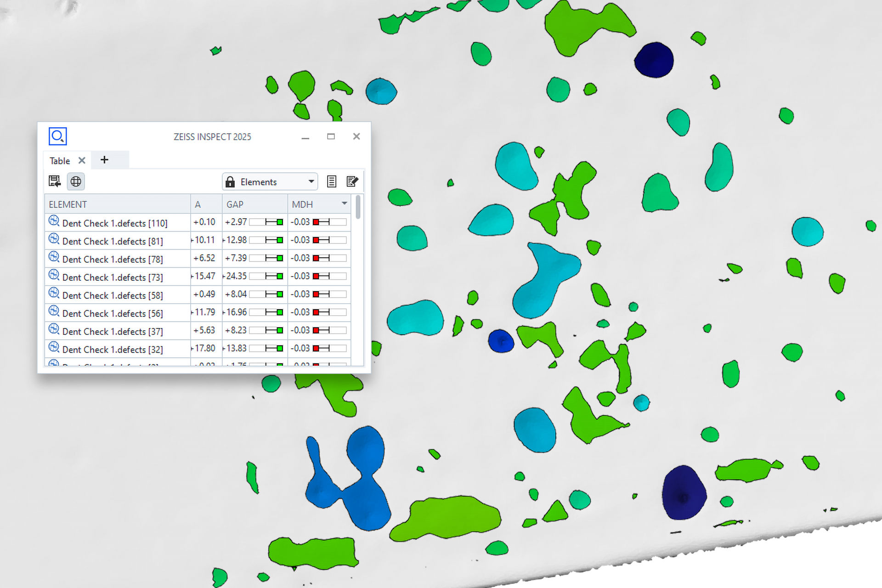Viewport: 882px width, 588px height.
Task: Select the Table tab
Action: [x=60, y=161]
